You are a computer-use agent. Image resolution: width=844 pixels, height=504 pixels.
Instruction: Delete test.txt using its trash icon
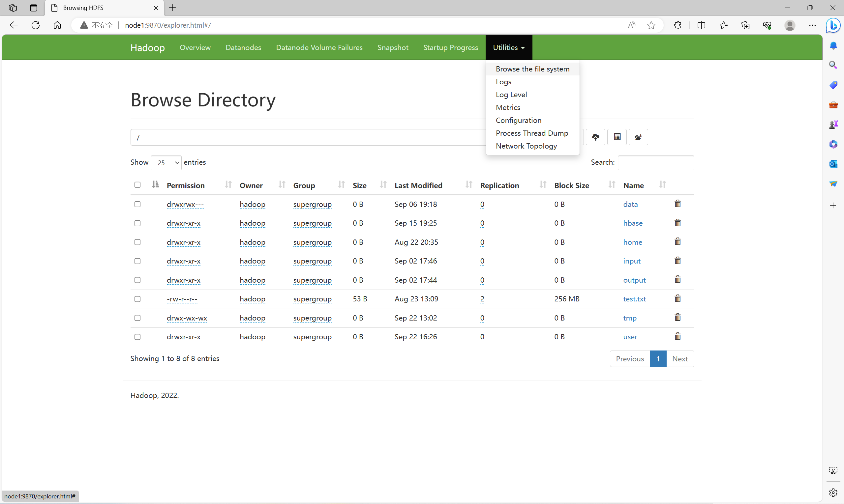coord(678,299)
